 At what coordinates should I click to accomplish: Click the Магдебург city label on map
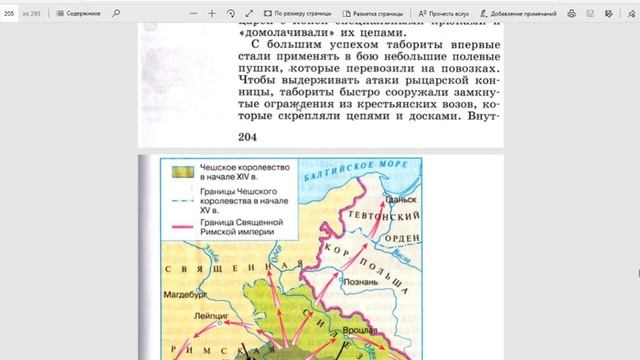[x=184, y=294]
